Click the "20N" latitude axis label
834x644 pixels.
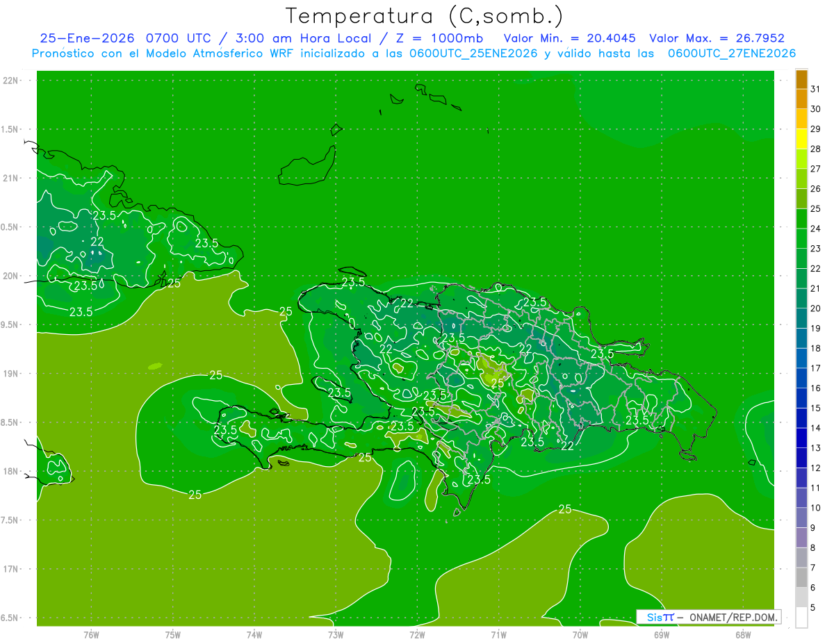click(x=10, y=276)
